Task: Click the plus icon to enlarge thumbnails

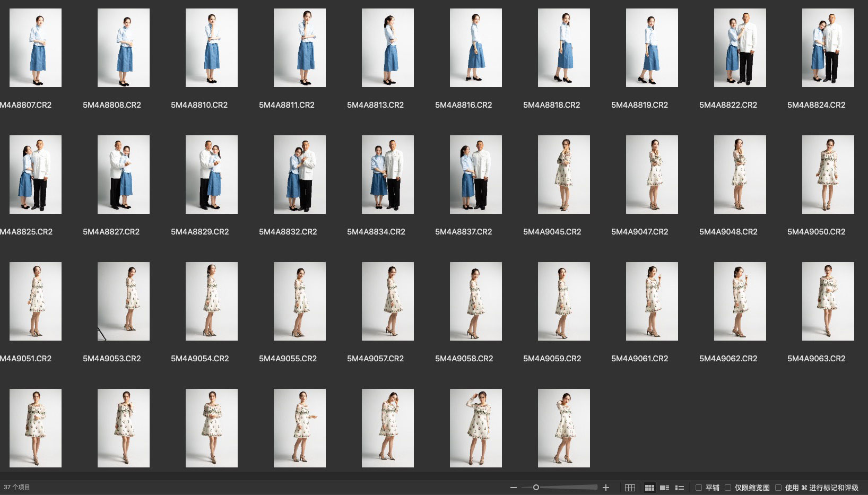Action: pyautogui.click(x=606, y=488)
